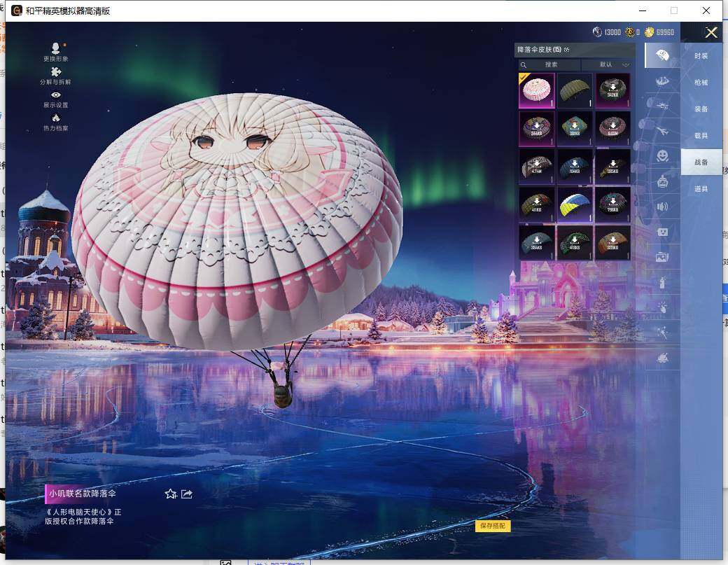Select the parachute skin category icon
728x565 pixels.
[662, 56]
